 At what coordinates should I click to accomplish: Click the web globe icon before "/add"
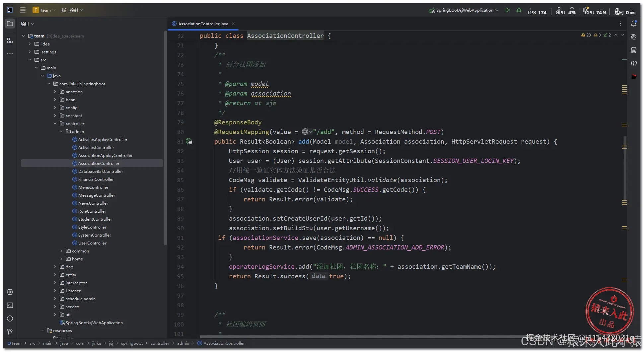click(x=307, y=132)
